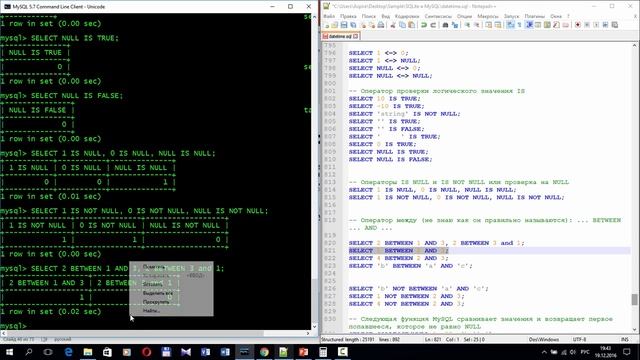Viewport: 640px width, 360px height.
Task: Click the MySQL console scroll-down arrow
Action: 314,327
